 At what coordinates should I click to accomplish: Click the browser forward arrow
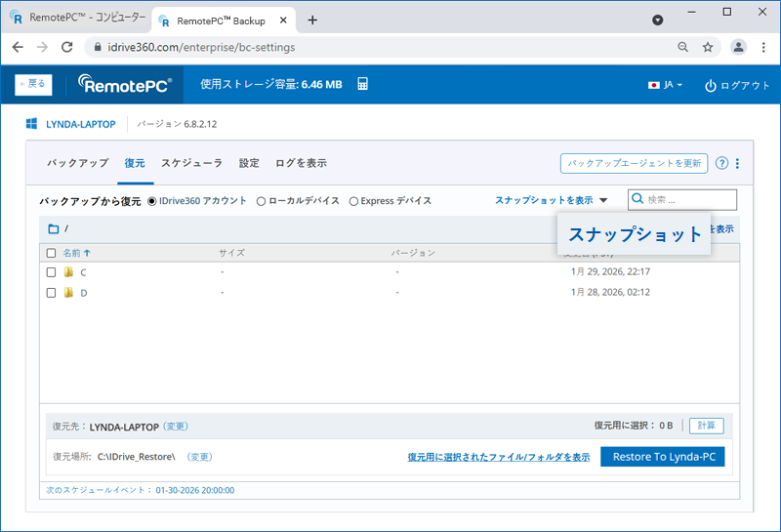(x=42, y=47)
